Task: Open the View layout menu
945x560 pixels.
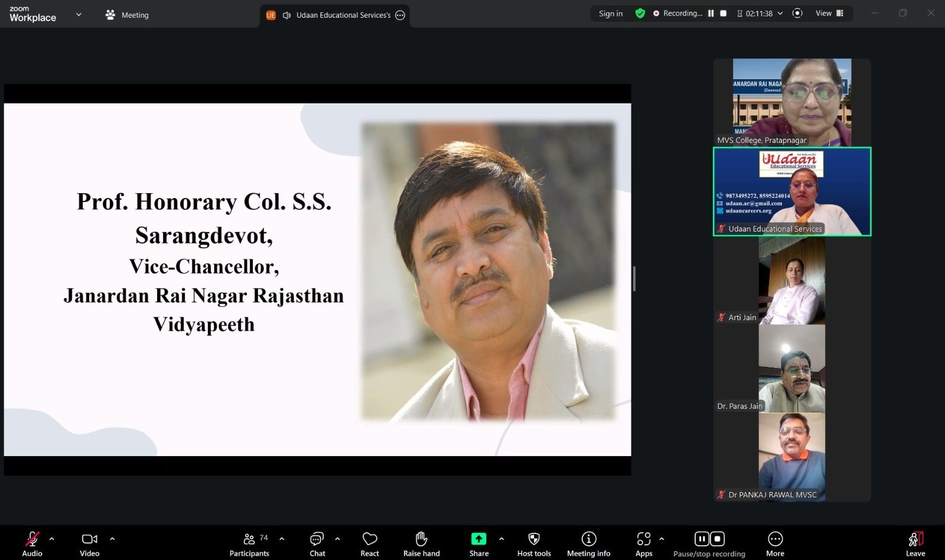Action: coord(829,14)
